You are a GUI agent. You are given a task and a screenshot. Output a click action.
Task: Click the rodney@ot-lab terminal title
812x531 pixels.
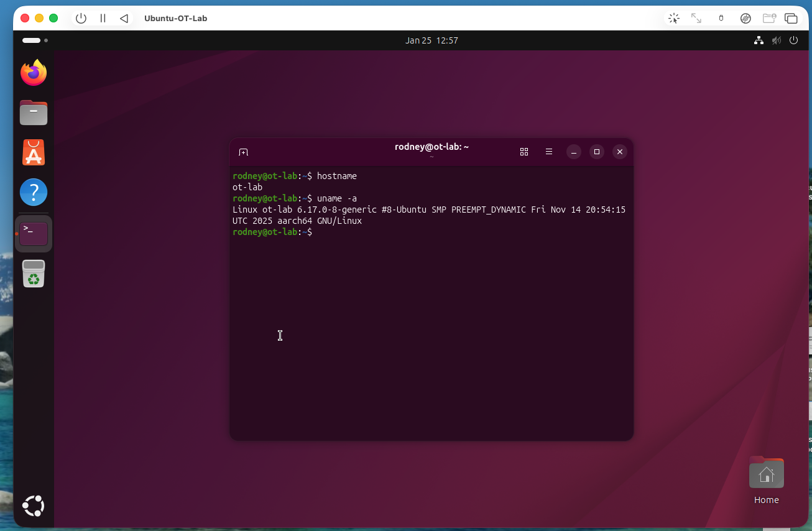(431, 147)
